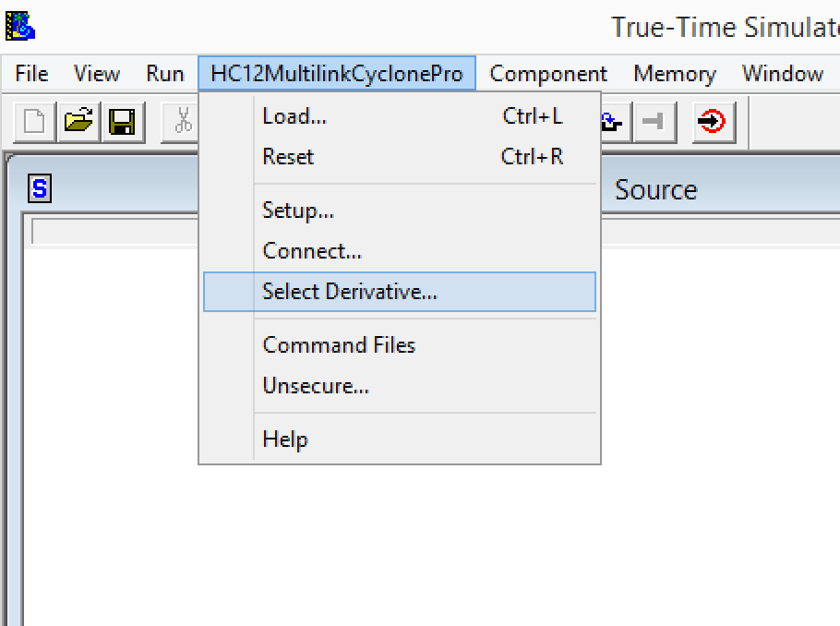Click the Connect... menu item
The width and height of the screenshot is (840, 626).
coord(312,251)
